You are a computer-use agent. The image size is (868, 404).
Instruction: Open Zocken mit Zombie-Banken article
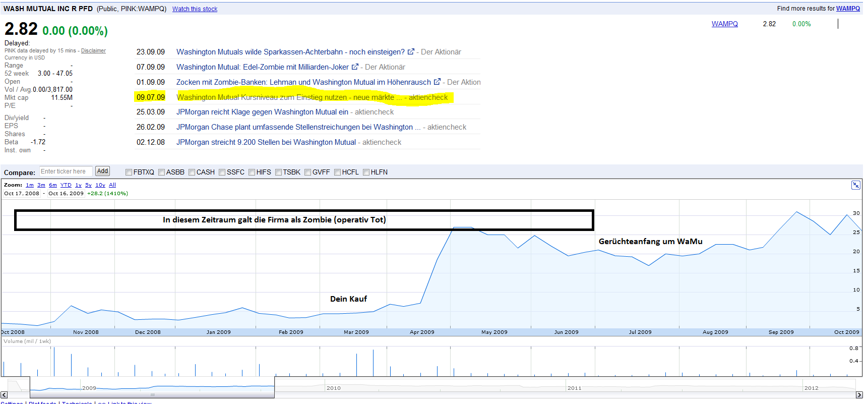coord(303,82)
